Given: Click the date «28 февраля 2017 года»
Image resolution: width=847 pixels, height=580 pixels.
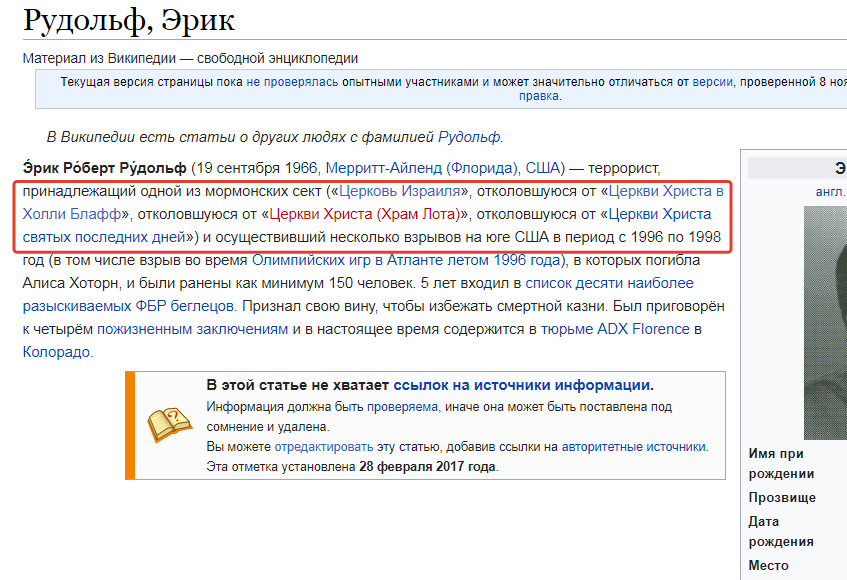Looking at the screenshot, I should coord(427,467).
